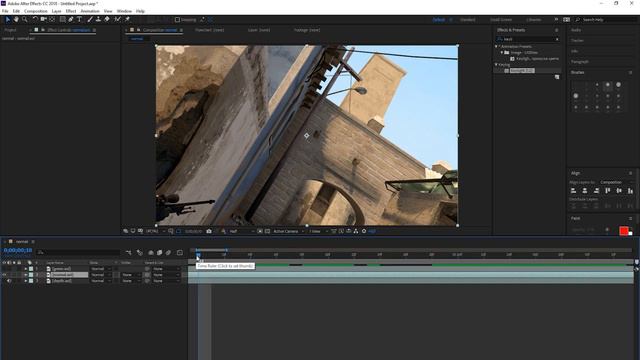Click the red paint foreground color swatch

click(623, 231)
